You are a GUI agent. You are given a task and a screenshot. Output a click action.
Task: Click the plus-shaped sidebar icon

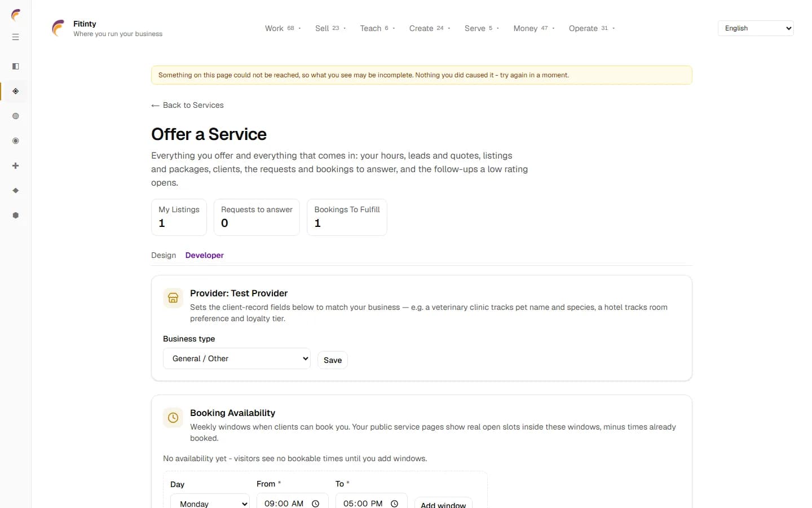tap(16, 166)
